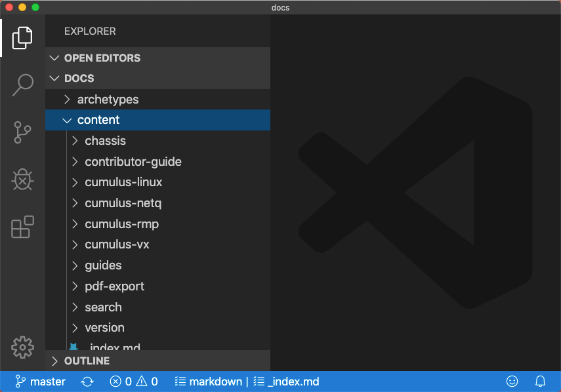Expand the contributor-guide folder
This screenshot has height=392, width=561.
[133, 162]
